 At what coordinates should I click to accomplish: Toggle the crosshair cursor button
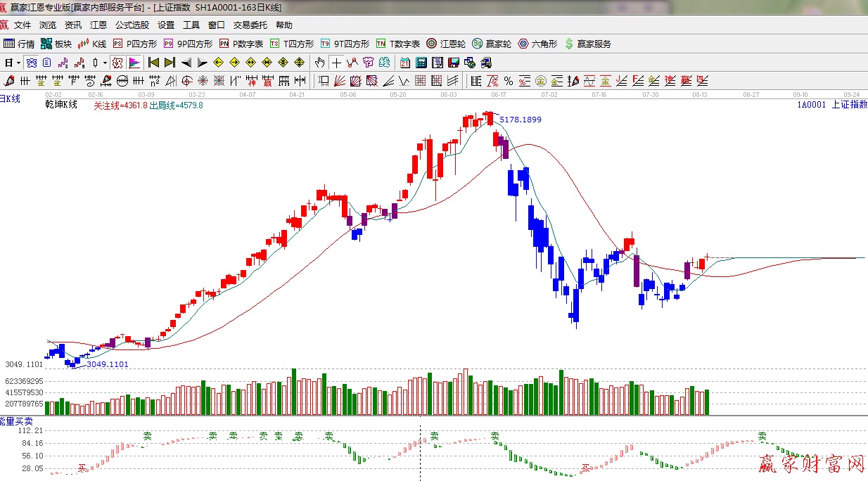337,63
